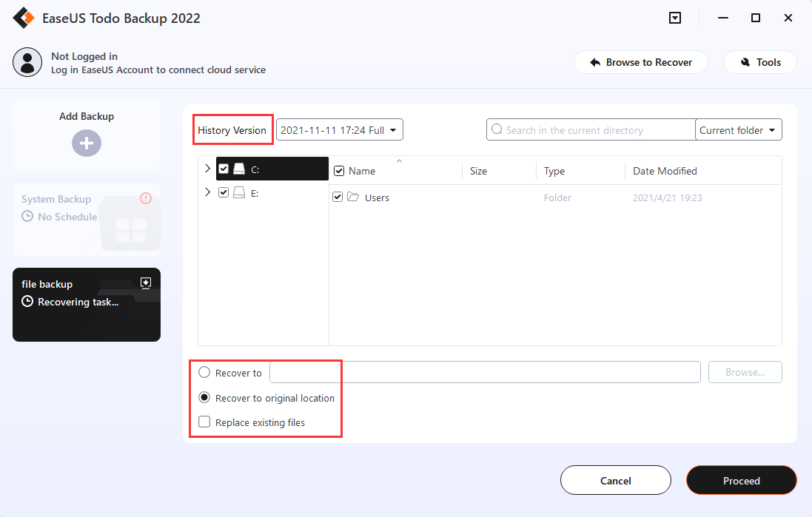
Task: Click the Browse... button
Action: tap(745, 372)
